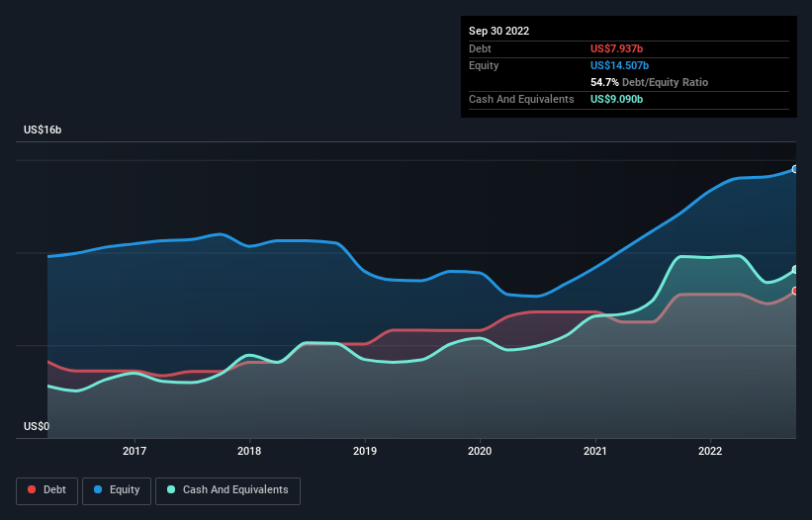The image size is (812, 520).
Task: Click the 2022 x-axis label
Action: pos(710,451)
